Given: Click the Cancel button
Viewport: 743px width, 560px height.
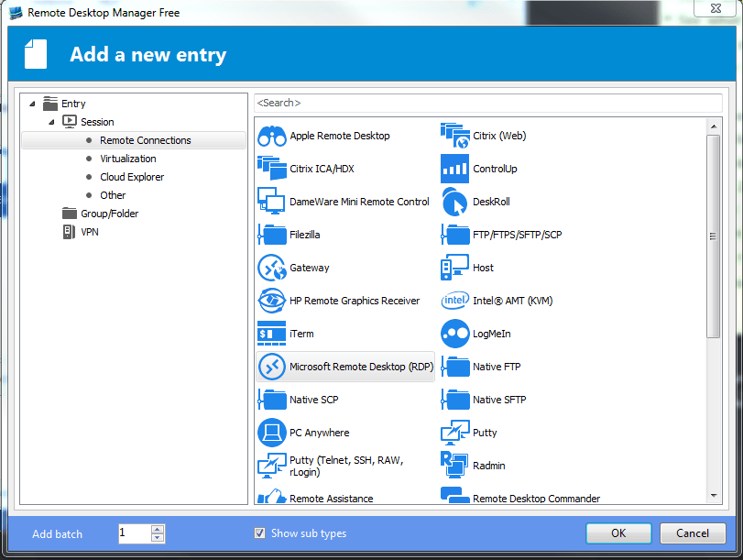Looking at the screenshot, I should [693, 533].
